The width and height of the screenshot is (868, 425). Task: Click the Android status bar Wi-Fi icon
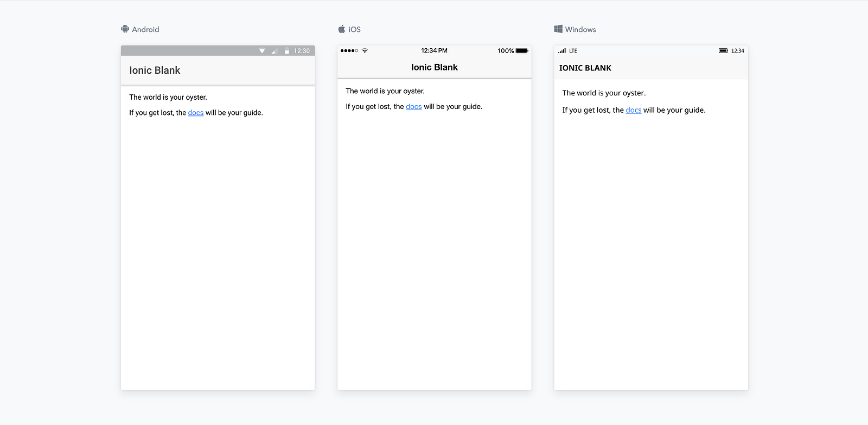262,51
